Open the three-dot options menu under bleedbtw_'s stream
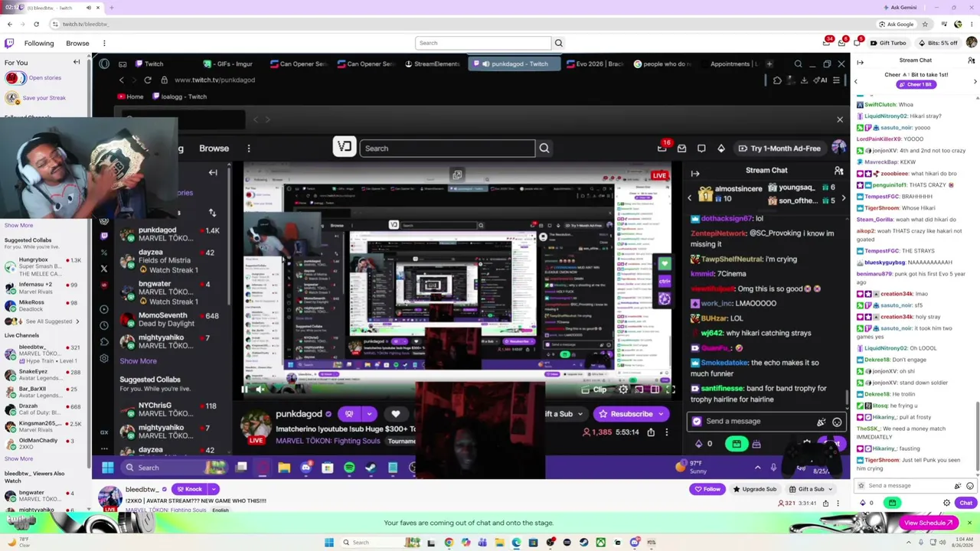980x551 pixels. pos(838,503)
